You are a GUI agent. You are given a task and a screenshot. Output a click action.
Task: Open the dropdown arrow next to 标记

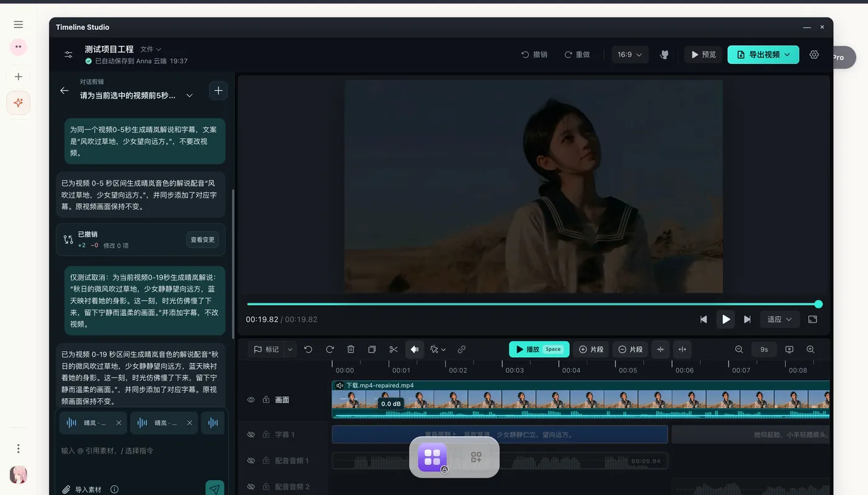(290, 349)
